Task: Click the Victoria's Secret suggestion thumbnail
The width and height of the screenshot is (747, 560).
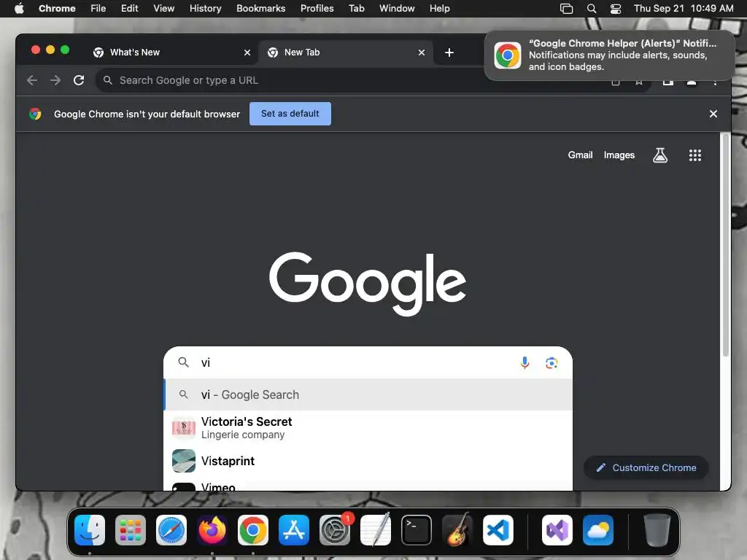Action: point(183,427)
